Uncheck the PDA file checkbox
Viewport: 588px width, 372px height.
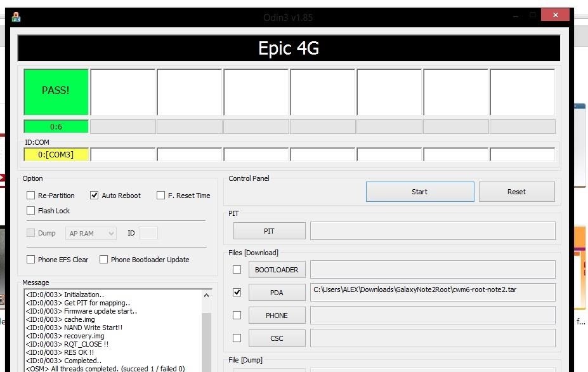click(237, 292)
